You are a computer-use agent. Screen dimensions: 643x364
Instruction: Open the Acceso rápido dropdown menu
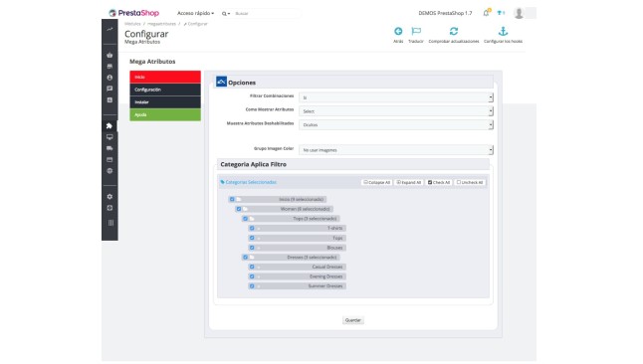195,13
